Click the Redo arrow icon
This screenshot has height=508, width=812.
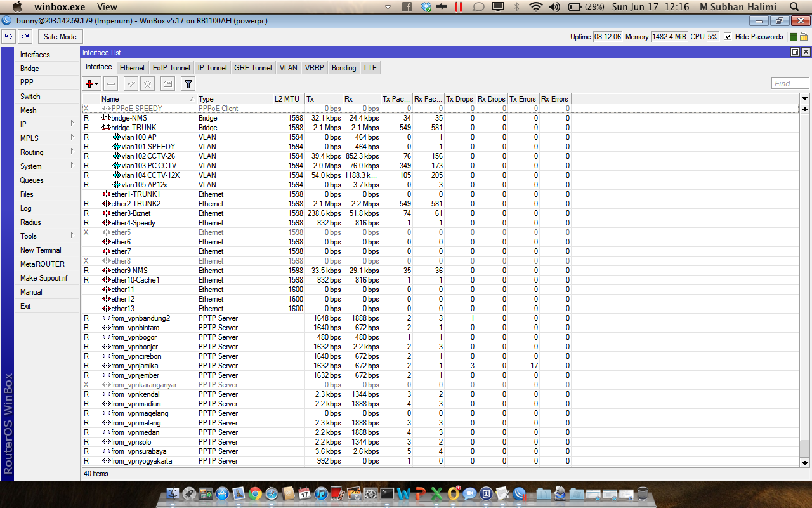pos(24,36)
